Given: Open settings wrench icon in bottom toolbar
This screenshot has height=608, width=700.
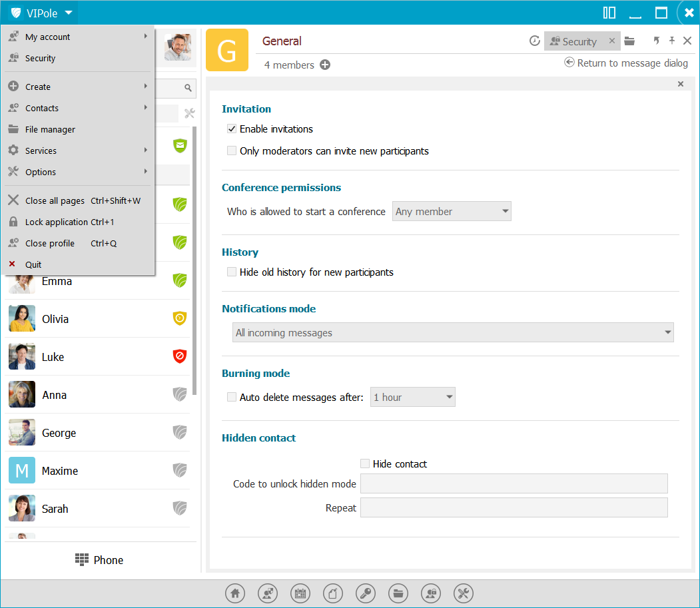Looking at the screenshot, I should point(464,593).
